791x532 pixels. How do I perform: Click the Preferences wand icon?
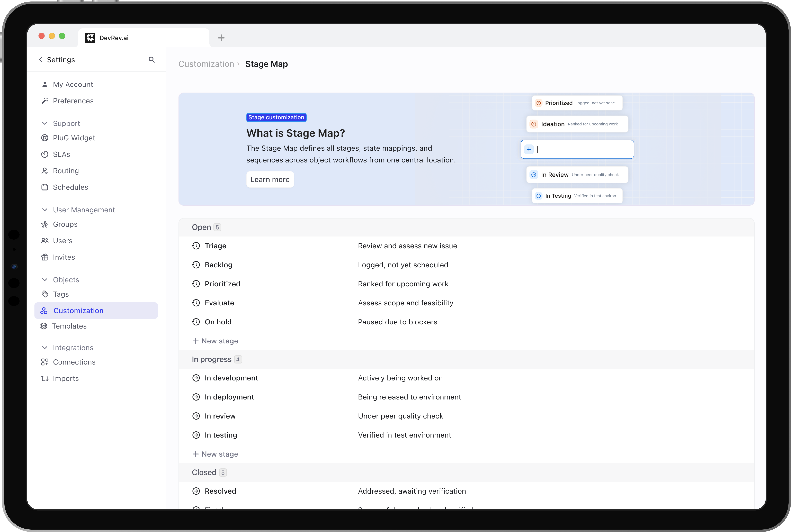pyautogui.click(x=44, y=101)
